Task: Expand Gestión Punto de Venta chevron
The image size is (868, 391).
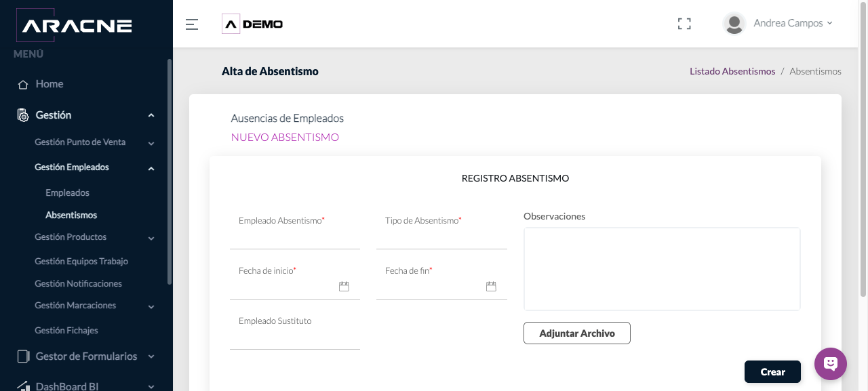Action: (x=151, y=144)
